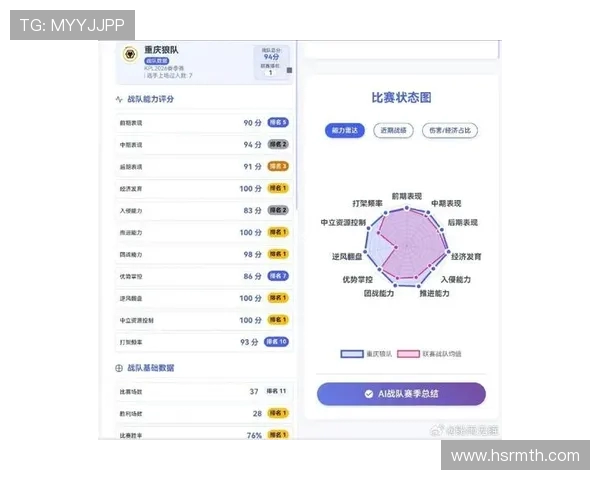Click the blue 排名 5 badge
This screenshot has width=600, height=480.
(x=278, y=122)
